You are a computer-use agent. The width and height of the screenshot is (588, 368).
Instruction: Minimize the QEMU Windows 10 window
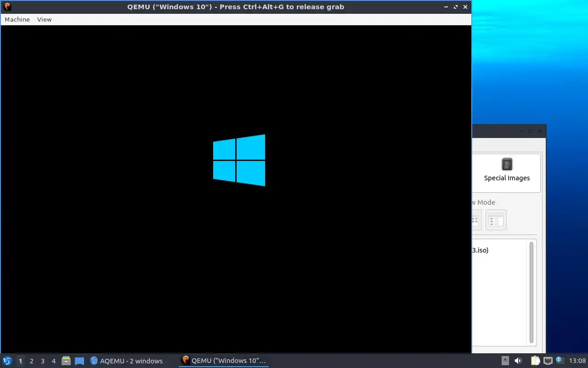pyautogui.click(x=447, y=7)
